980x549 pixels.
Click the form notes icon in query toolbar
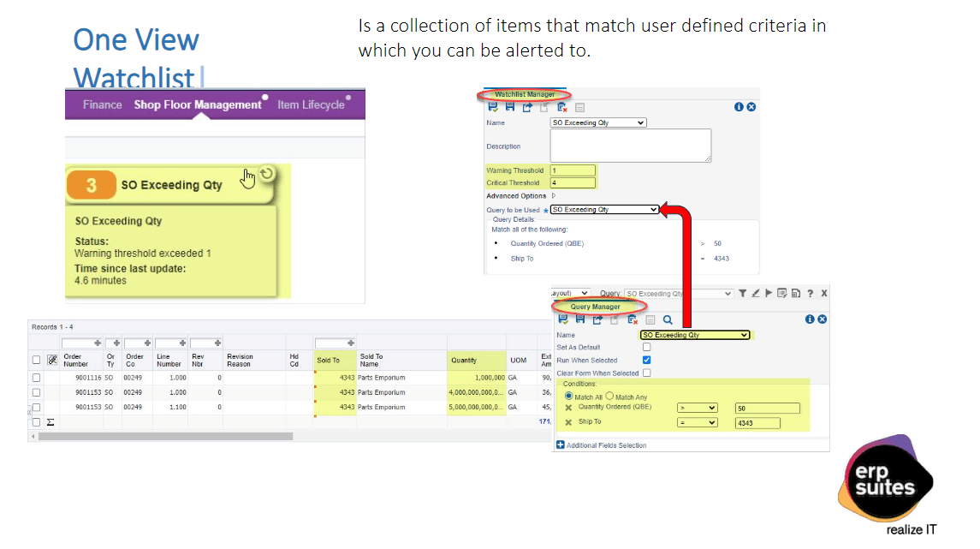782,293
